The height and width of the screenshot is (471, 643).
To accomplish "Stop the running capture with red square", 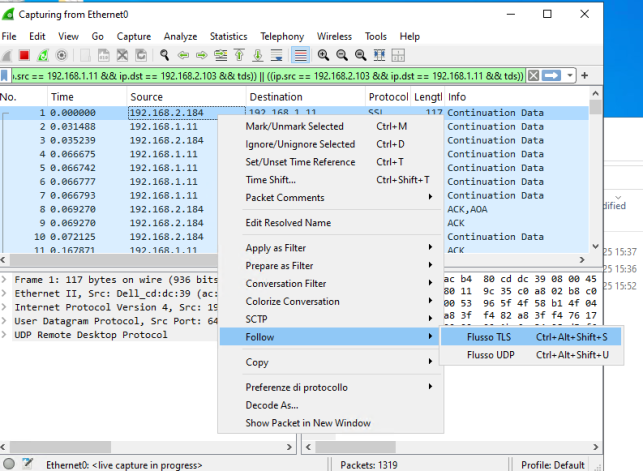I will (x=24, y=55).
